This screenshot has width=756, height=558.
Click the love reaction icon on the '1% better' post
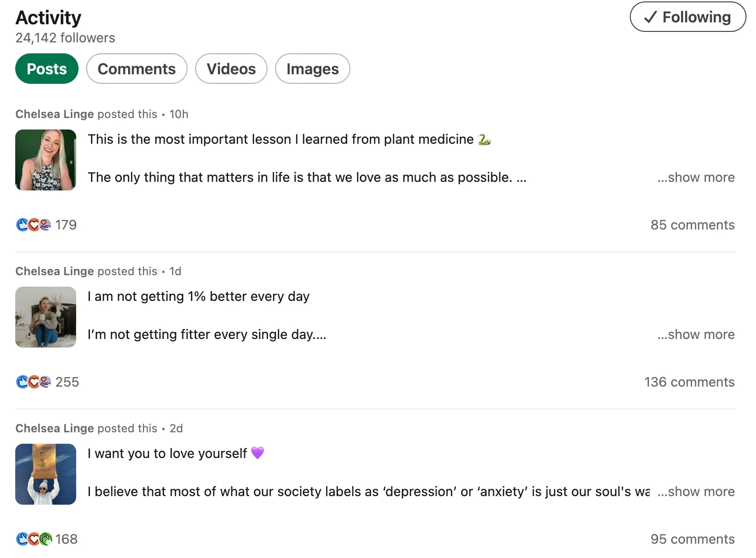click(33, 382)
